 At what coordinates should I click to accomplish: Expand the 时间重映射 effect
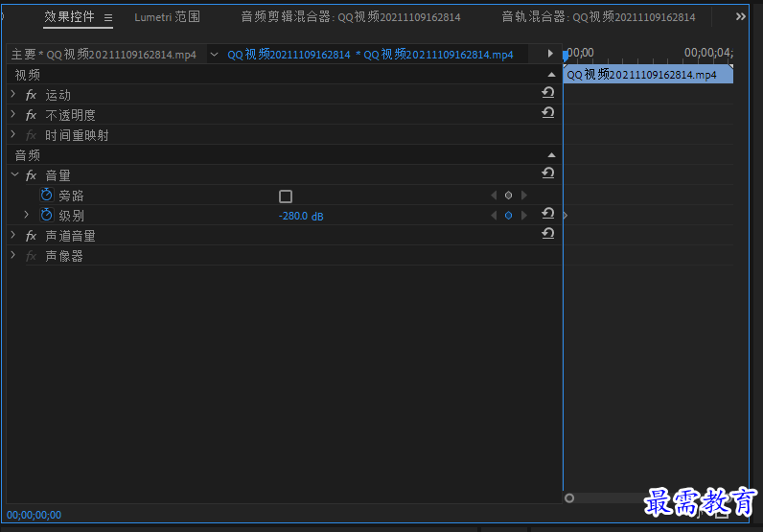pyautogui.click(x=13, y=134)
